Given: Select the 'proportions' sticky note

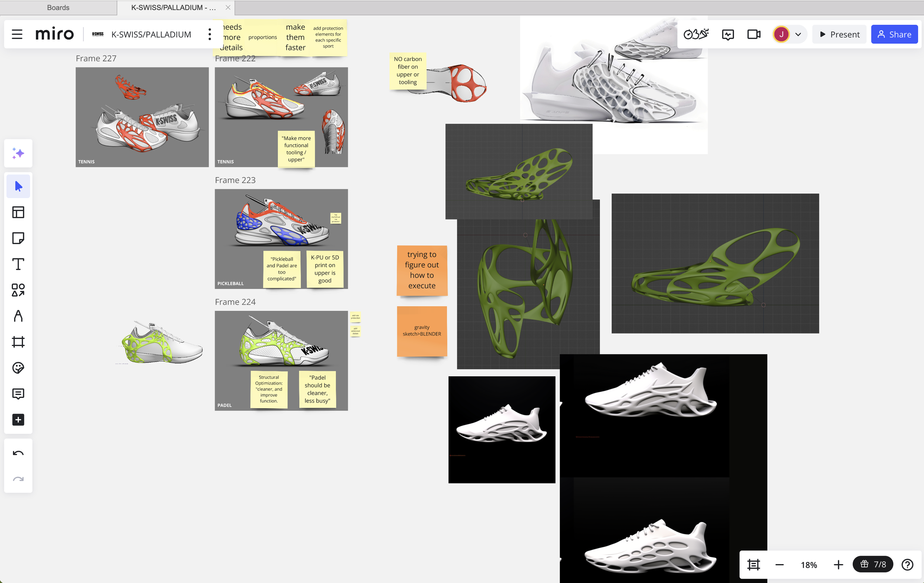Looking at the screenshot, I should (x=262, y=38).
